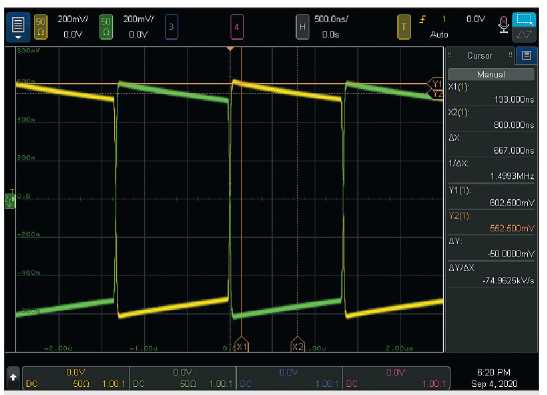Select the zoom box tool icon

tap(524, 19)
